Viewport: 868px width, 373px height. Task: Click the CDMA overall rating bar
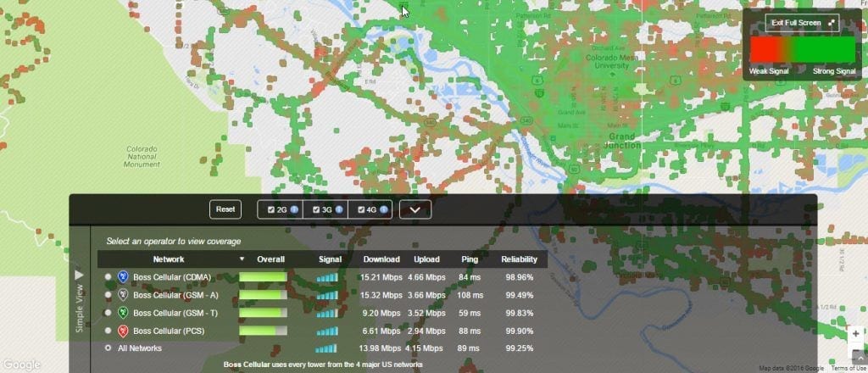263,277
